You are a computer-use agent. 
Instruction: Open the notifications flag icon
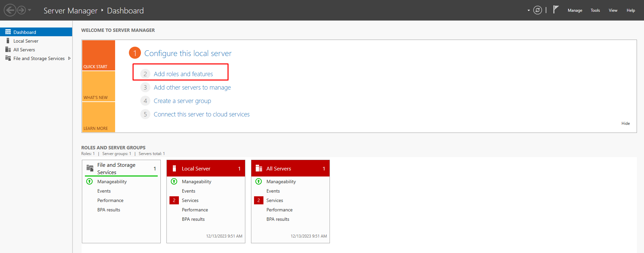pos(556,9)
